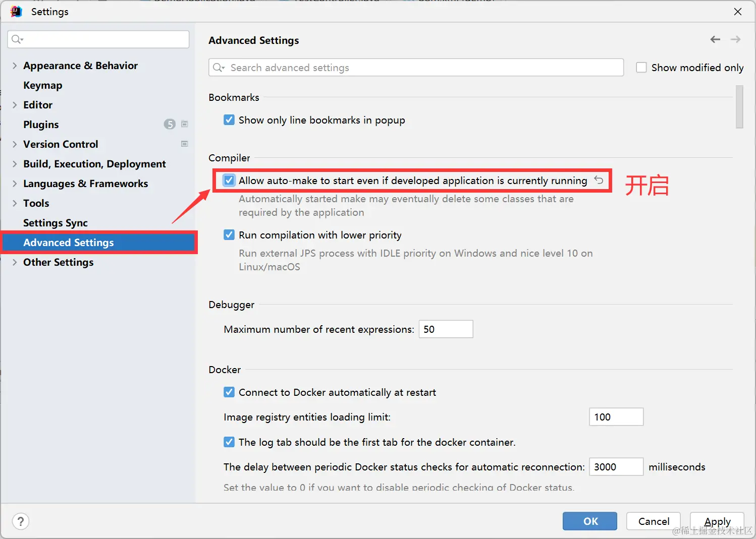Close the Settings dialog

[738, 11]
